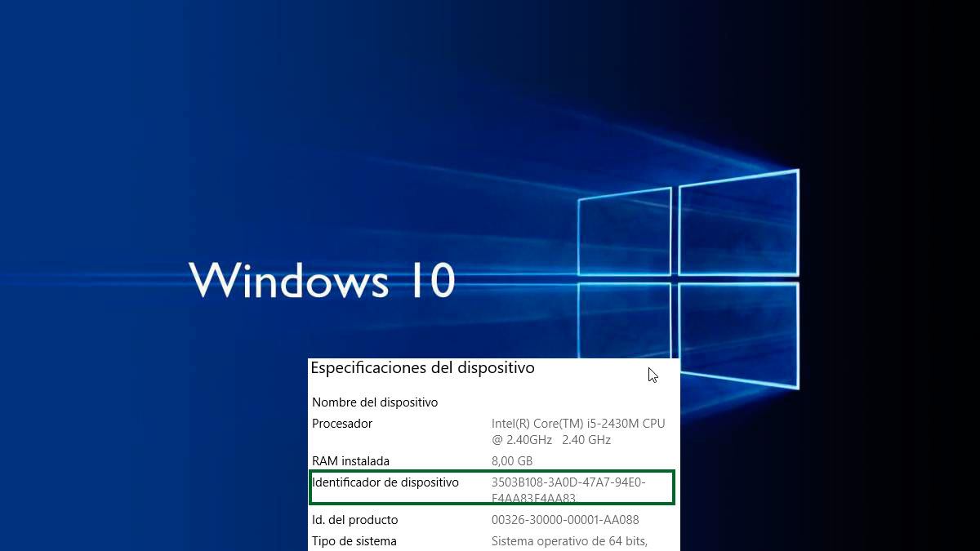Viewport: 980px width, 551px height.
Task: Click the Tipo de sistema row
Action: point(354,540)
